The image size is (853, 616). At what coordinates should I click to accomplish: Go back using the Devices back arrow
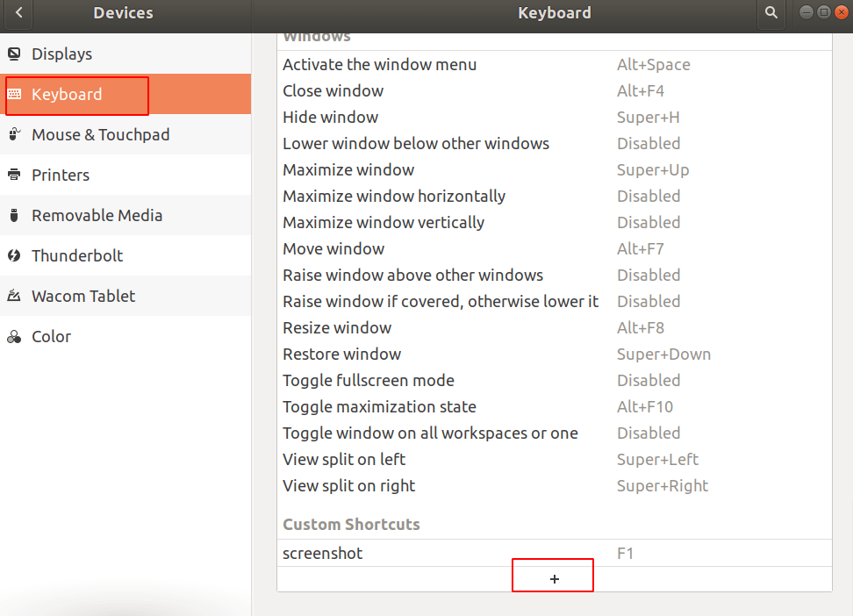[19, 13]
